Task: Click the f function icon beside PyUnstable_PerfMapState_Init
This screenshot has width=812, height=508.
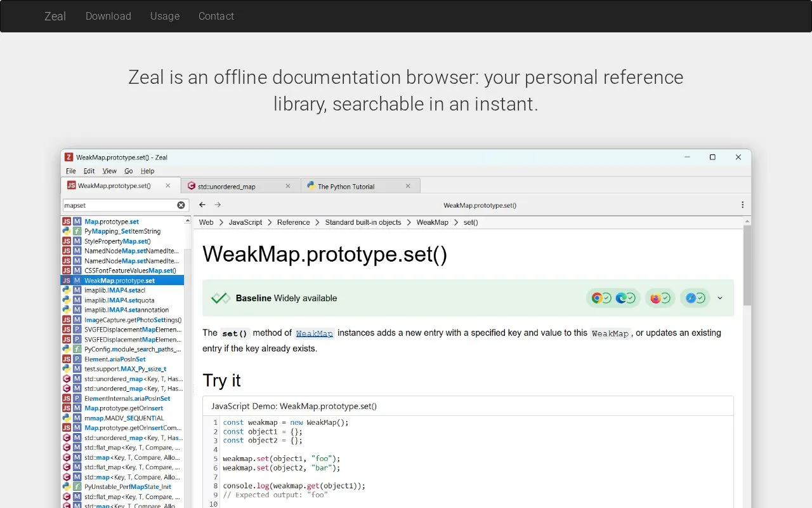Action: [77, 486]
